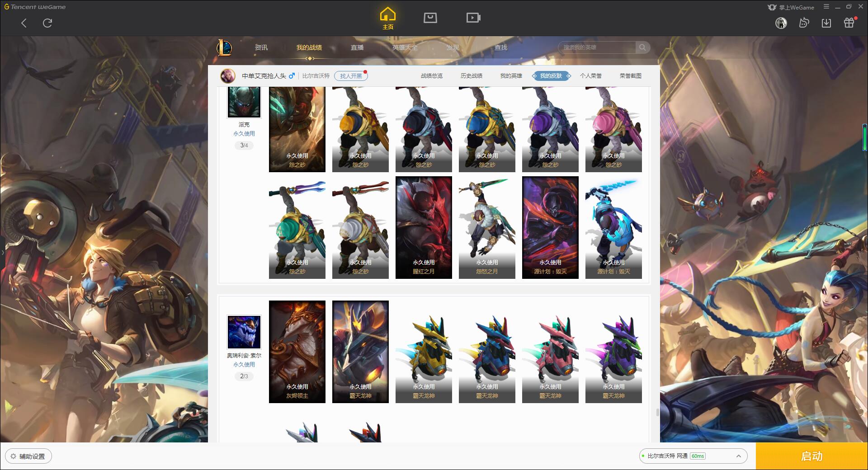The image size is (868, 470).
Task: Select the black-red 怨之砂 chroma
Action: tap(424, 129)
